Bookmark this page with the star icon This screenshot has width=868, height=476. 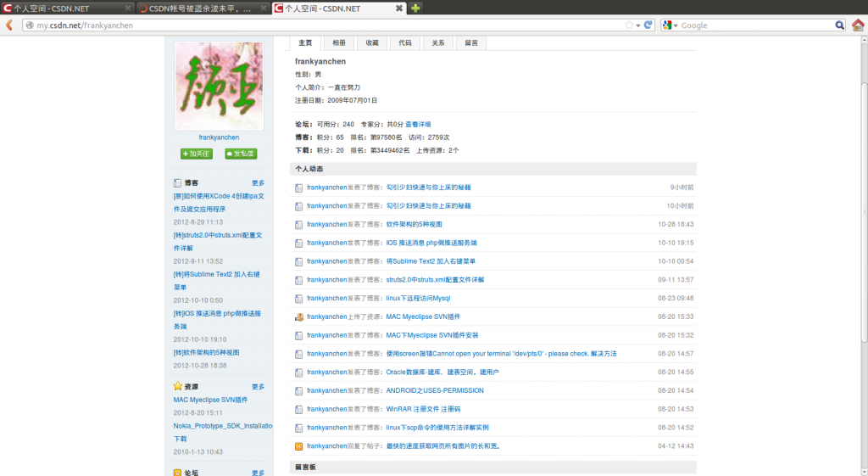629,25
